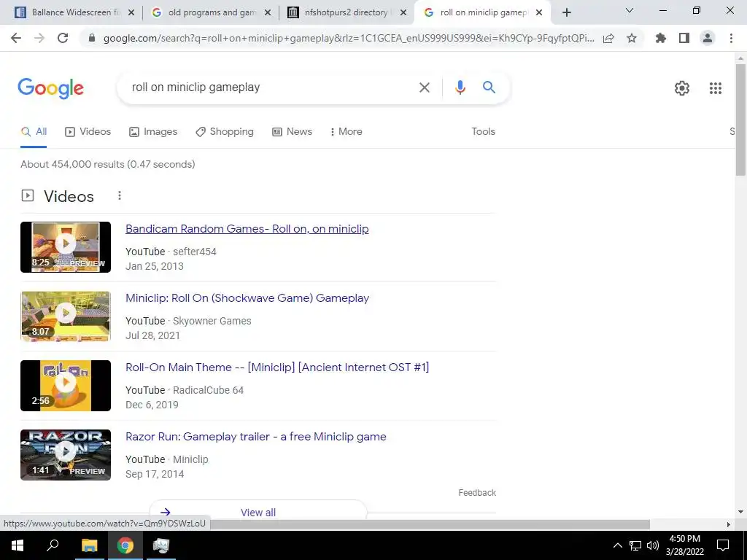Select the News results tab
This screenshot has width=747, height=560.
point(292,132)
